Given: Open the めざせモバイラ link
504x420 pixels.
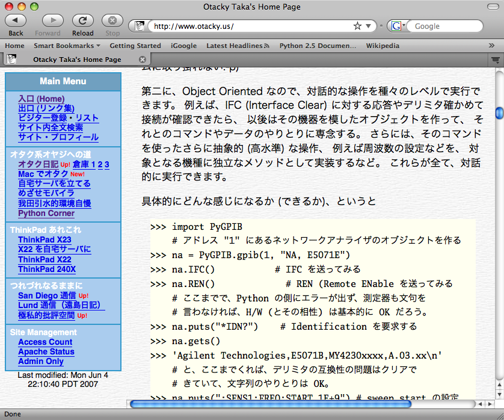Looking at the screenshot, I should point(46,193).
